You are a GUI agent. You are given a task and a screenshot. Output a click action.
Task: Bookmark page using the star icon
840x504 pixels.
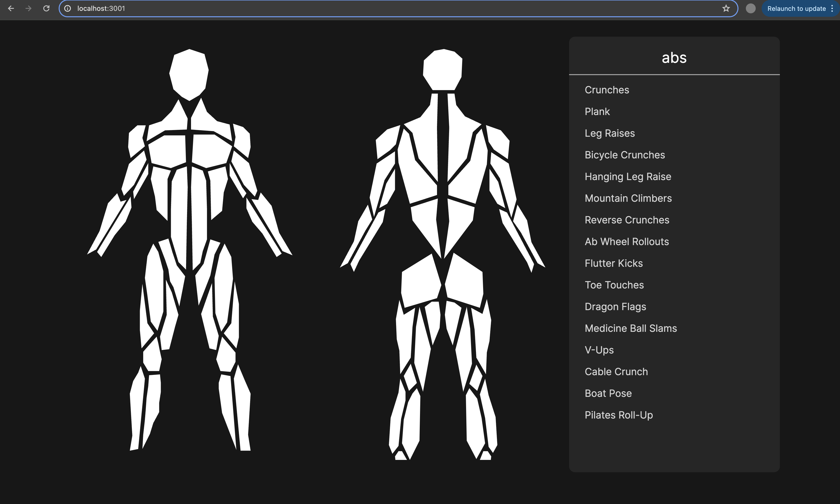(x=726, y=8)
